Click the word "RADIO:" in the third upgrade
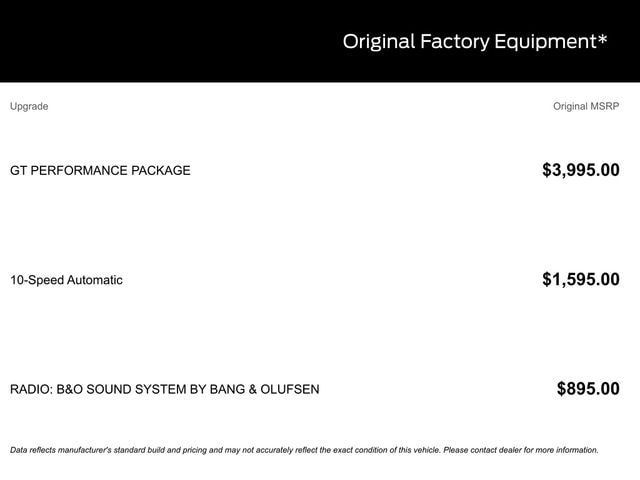The height and width of the screenshot is (480, 640). [x=32, y=389]
